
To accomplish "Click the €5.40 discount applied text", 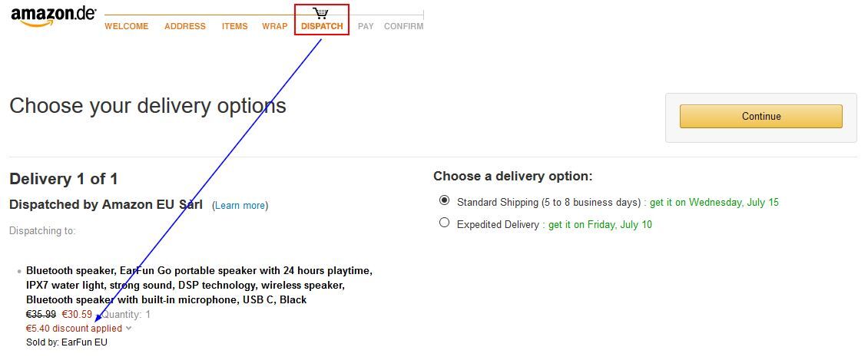I will tap(75, 329).
